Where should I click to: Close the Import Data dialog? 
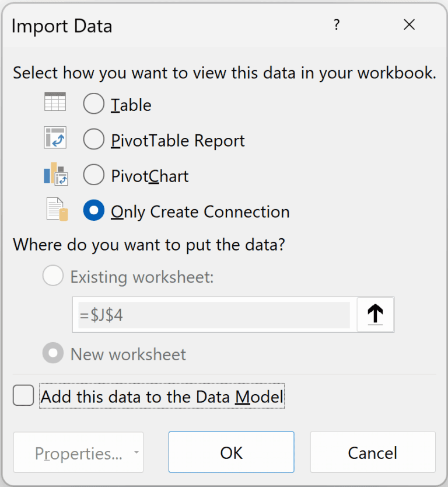pyautogui.click(x=409, y=25)
